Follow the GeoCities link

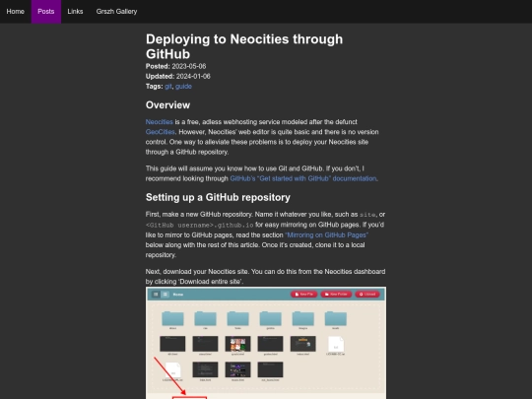pos(161,132)
